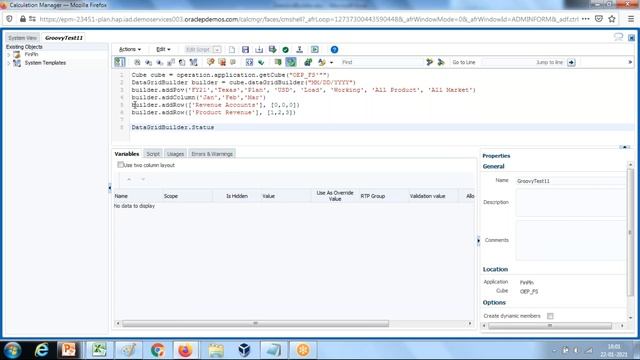This screenshot has width=640, height=360.
Task: Open the Firefox hamburger menu
Action: 631,19
